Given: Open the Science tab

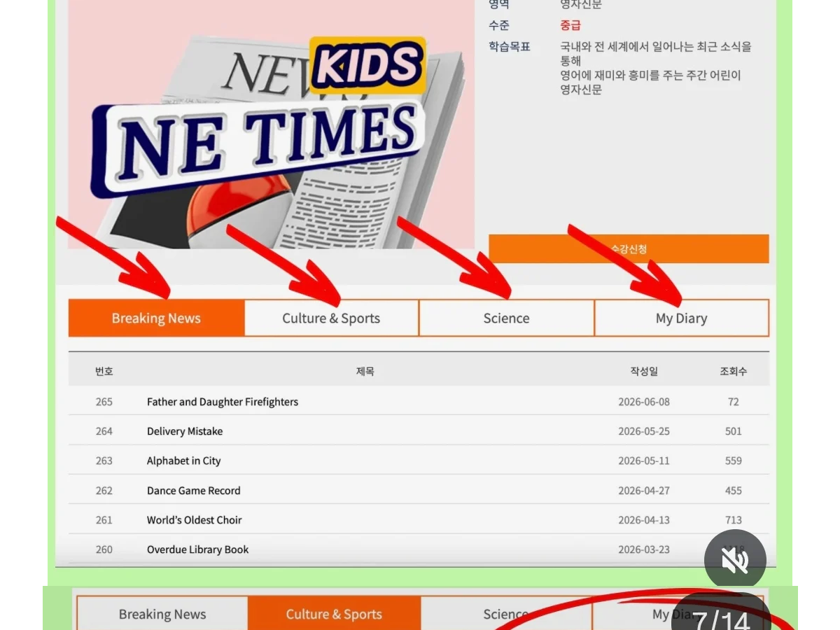Looking at the screenshot, I should [506, 318].
